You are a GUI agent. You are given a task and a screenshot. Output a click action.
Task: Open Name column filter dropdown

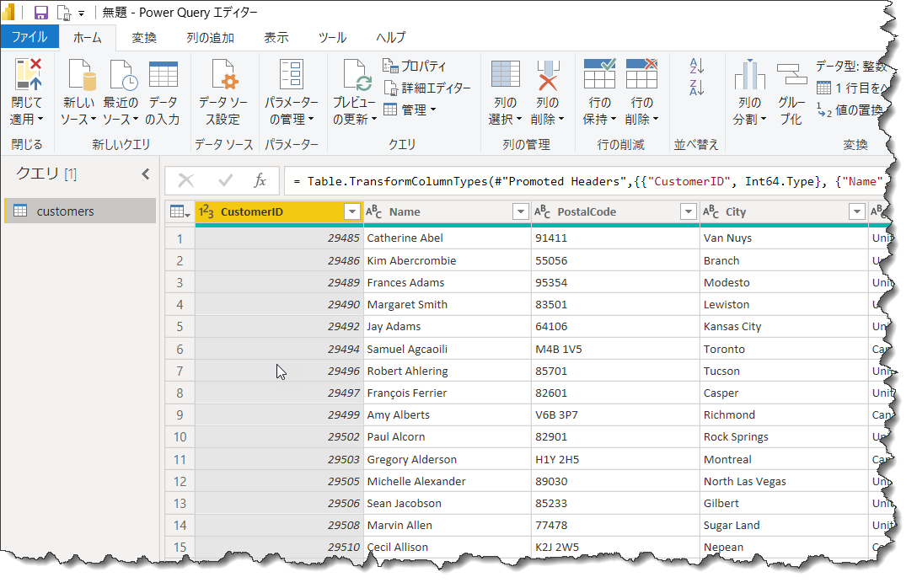point(520,211)
